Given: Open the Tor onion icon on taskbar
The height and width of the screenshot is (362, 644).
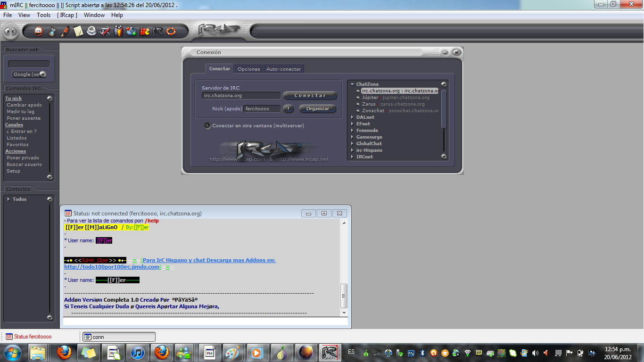Looking at the screenshot, I should (281, 352).
